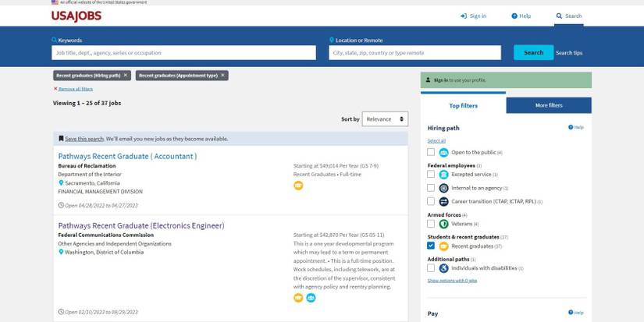The image size is (644, 322).
Task: Click the Federal Communications Commission agency text
Action: click(x=106, y=235)
